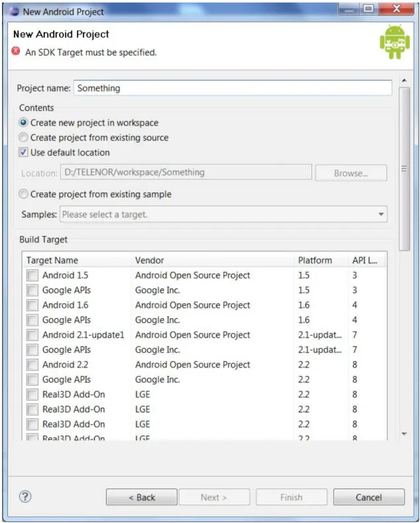420x523 pixels.
Task: Click the 'Contents' group label
Action: coord(36,108)
